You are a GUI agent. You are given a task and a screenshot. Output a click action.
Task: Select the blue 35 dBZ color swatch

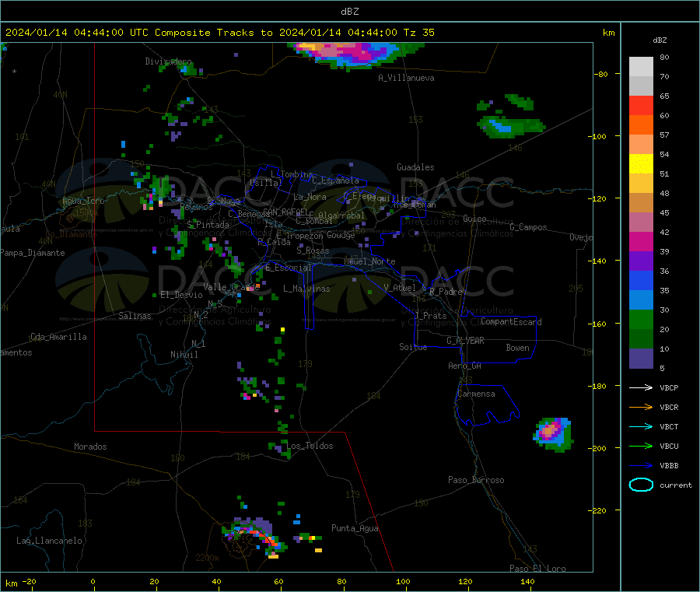[x=641, y=280]
